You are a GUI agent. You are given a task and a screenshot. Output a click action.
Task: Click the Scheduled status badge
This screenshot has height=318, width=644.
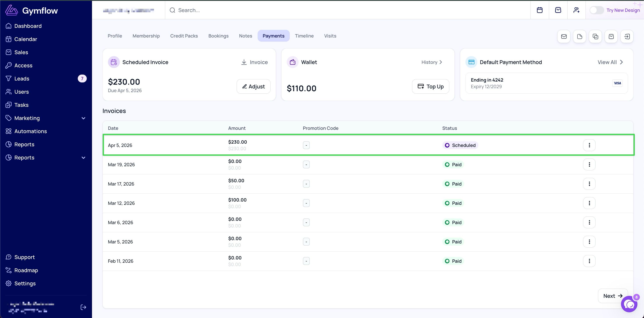[x=460, y=145]
